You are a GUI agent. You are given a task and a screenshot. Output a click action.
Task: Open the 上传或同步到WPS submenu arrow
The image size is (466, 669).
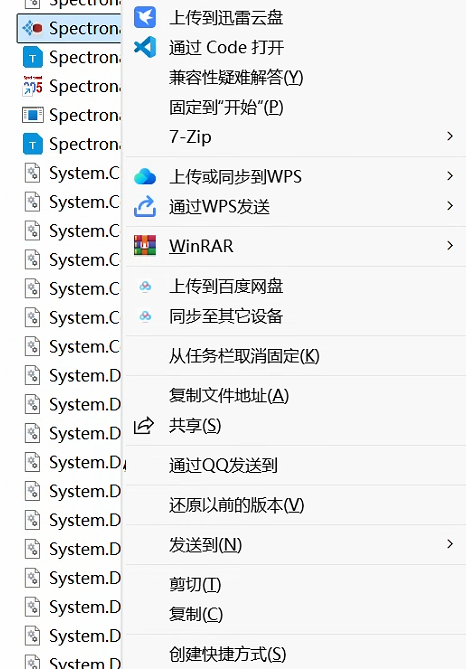[449, 176]
